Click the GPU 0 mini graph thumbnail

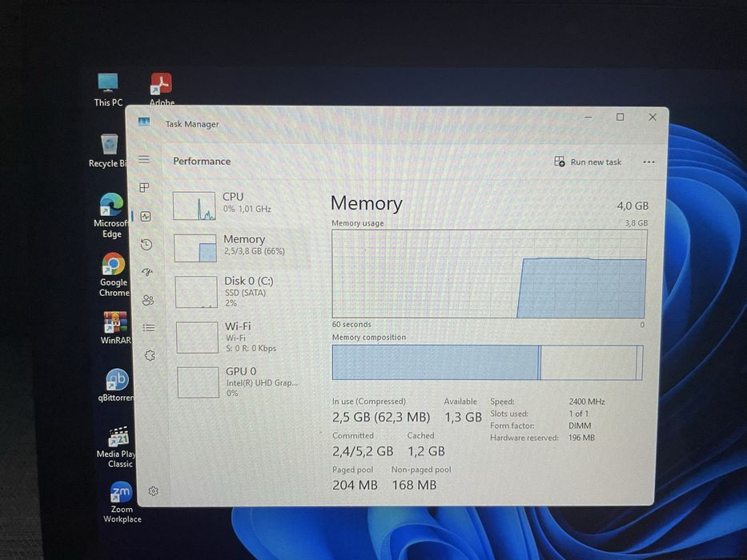point(199,382)
